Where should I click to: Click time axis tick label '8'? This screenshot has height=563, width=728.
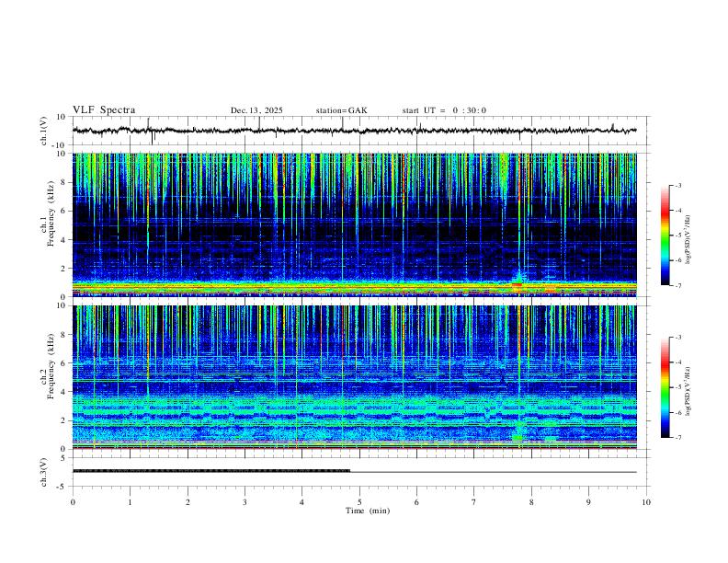(x=531, y=502)
